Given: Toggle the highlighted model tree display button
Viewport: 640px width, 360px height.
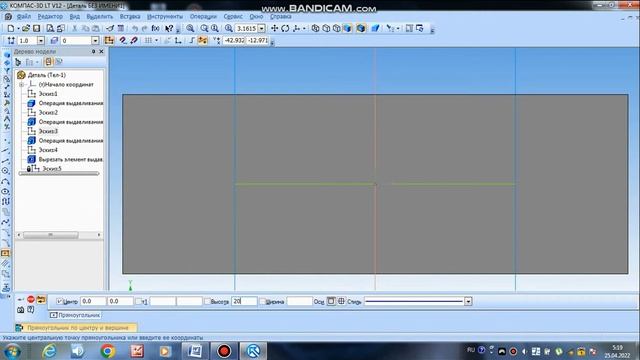Looking at the screenshot, I should click(x=48, y=62).
